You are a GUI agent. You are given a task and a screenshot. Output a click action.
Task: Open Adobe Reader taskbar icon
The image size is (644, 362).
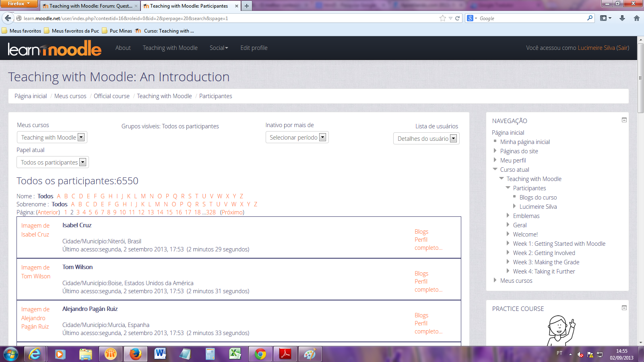(x=285, y=354)
